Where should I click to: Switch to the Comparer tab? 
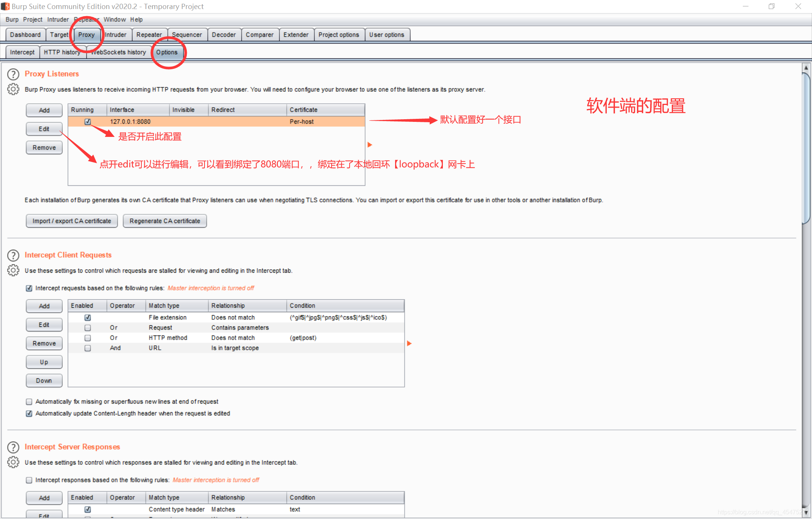(260, 35)
